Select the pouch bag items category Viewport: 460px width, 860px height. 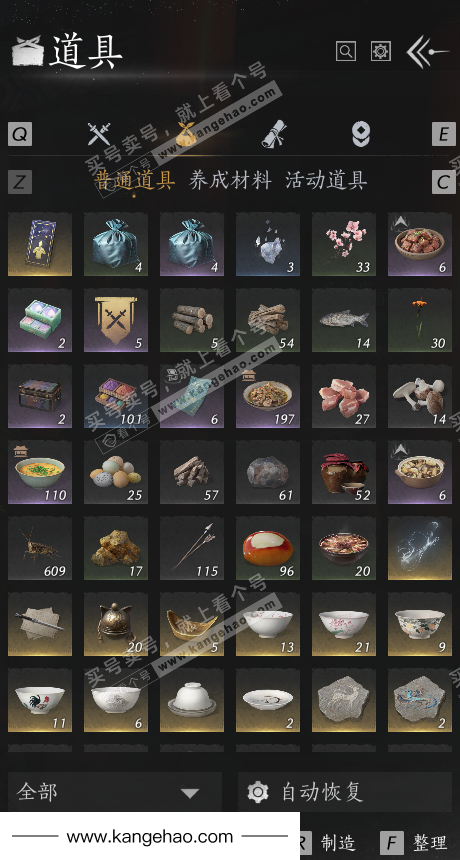(x=186, y=134)
